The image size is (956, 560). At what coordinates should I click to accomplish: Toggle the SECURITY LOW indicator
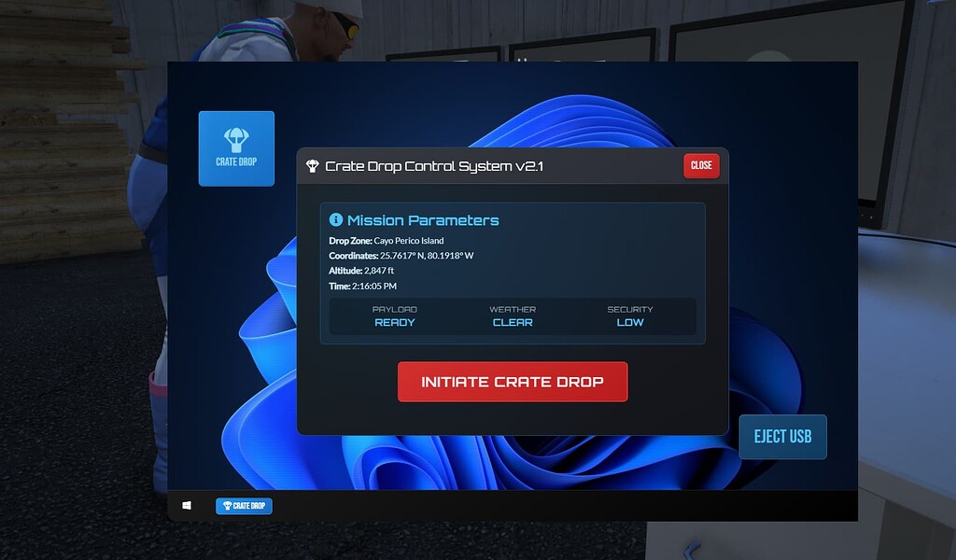click(x=630, y=315)
